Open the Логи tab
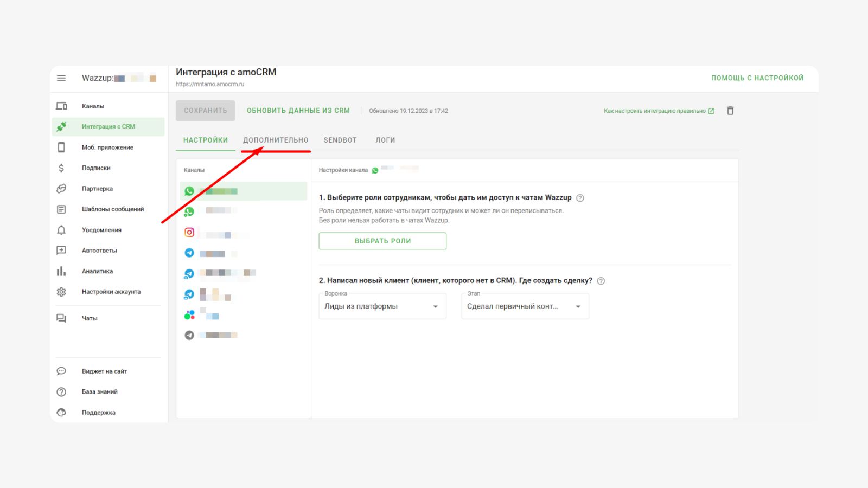 click(385, 140)
